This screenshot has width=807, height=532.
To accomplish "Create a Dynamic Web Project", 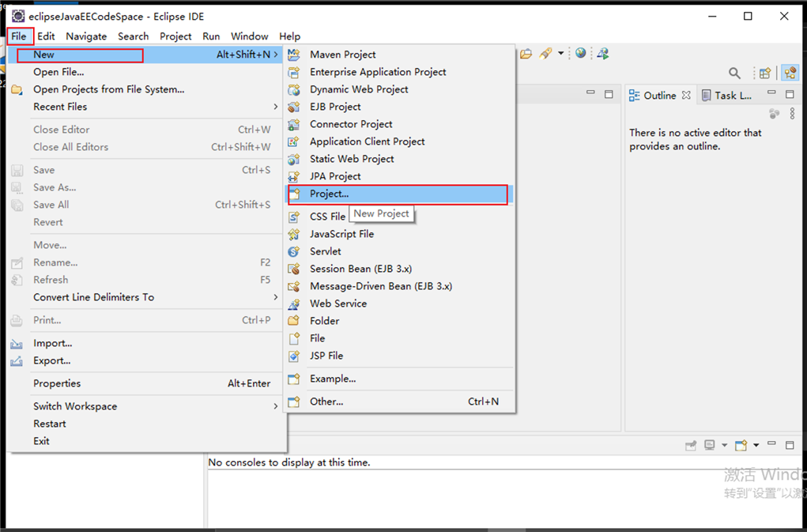I will [399, 89].
